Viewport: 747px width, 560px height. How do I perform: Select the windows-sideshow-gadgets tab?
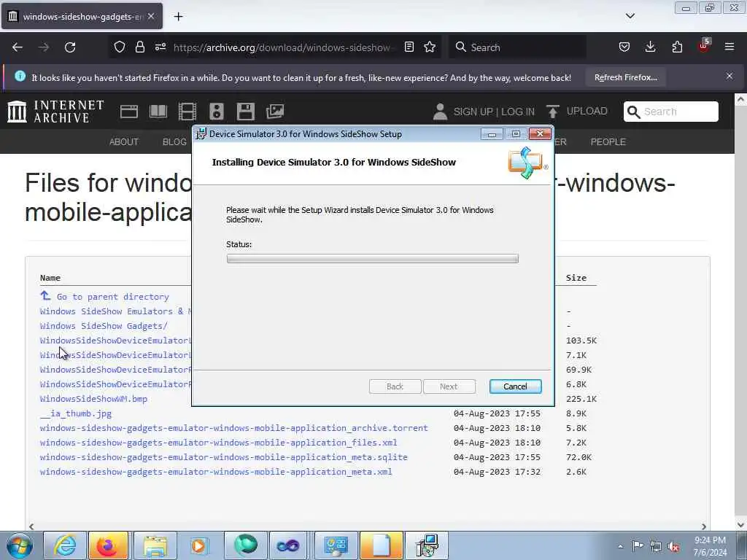point(82,17)
